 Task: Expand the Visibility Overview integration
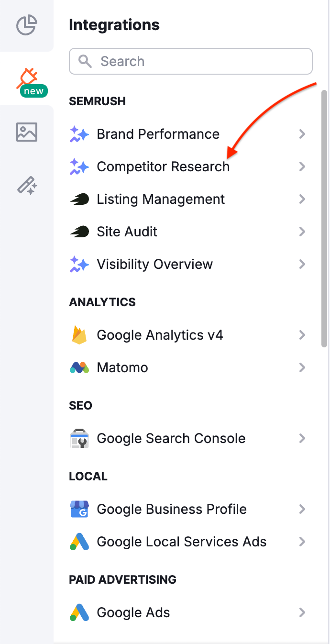click(302, 264)
